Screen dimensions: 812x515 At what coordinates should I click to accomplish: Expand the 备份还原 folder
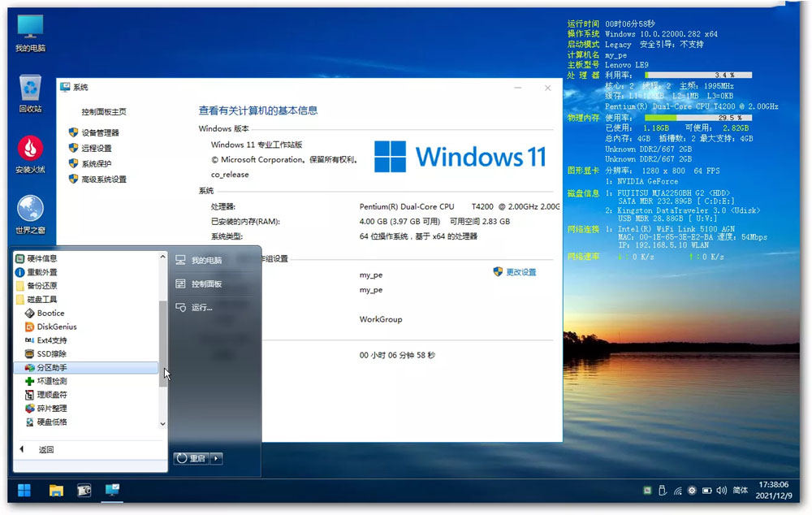click(37, 285)
